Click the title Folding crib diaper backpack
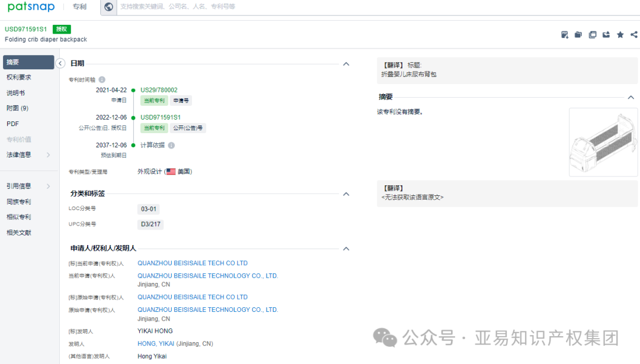640x364 pixels. coord(46,40)
